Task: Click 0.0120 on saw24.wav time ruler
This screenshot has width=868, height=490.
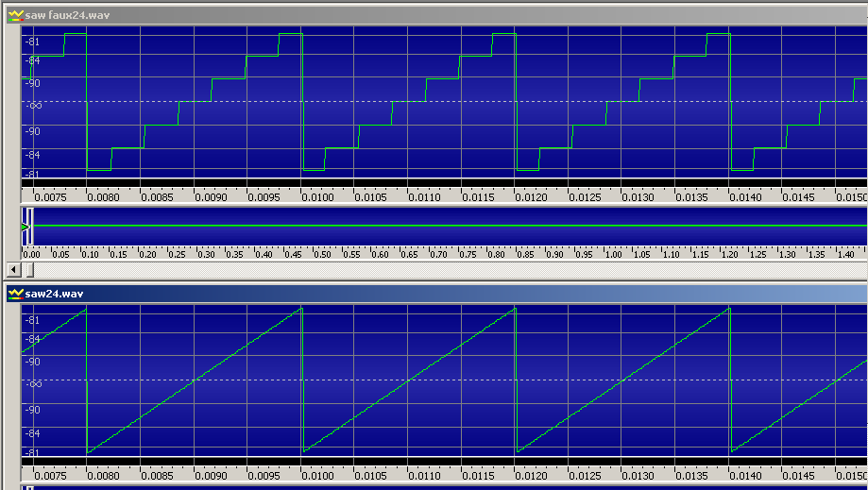Action: (x=532, y=476)
